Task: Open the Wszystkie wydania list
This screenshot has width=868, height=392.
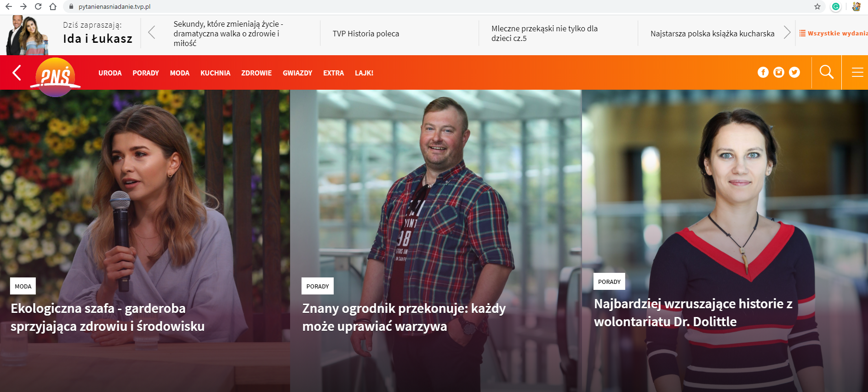Action: [x=834, y=33]
